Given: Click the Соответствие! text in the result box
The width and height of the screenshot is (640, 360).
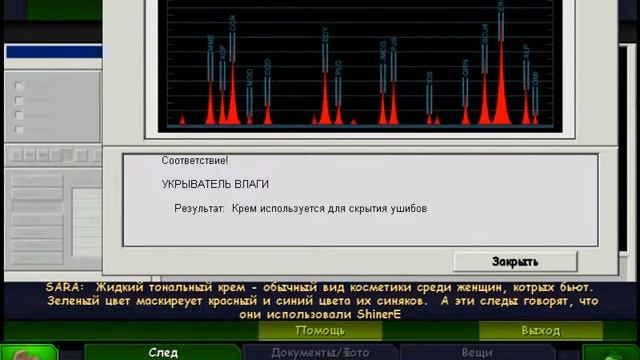Looking at the screenshot, I should (x=195, y=160).
